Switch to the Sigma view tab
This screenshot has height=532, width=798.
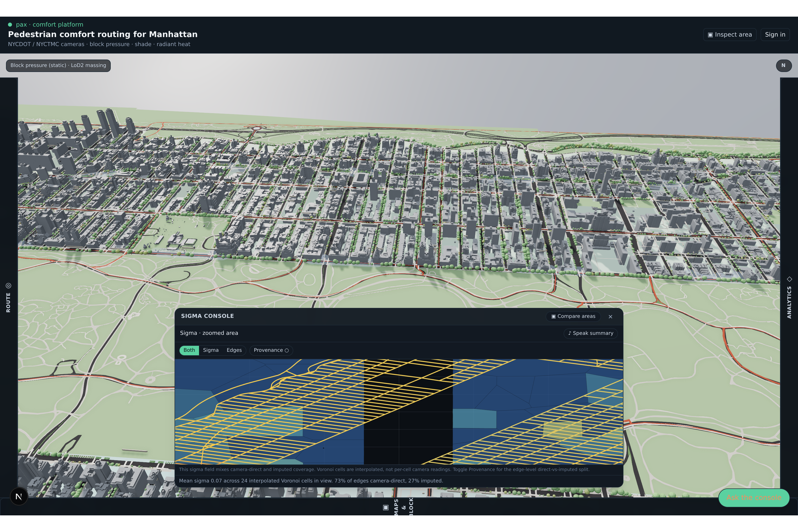click(211, 350)
